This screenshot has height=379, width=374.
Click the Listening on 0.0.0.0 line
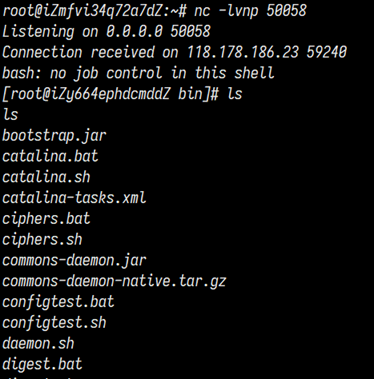coord(106,32)
